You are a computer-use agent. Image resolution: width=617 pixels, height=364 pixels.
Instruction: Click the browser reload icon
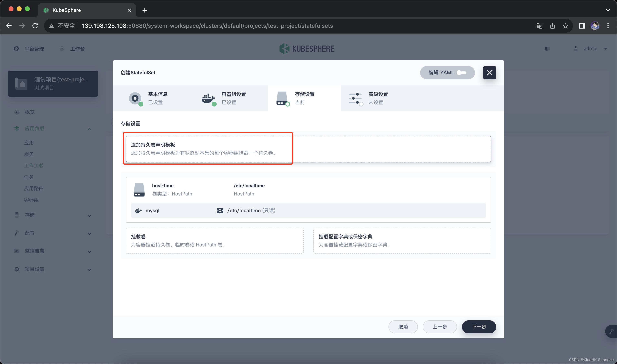[x=35, y=26]
